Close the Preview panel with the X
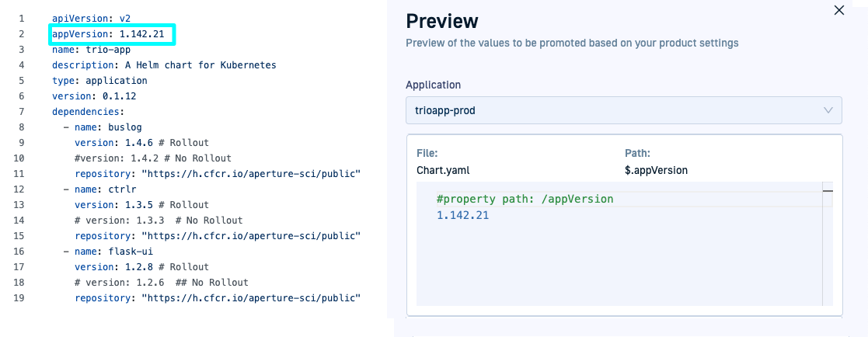868x337 pixels. [x=838, y=10]
